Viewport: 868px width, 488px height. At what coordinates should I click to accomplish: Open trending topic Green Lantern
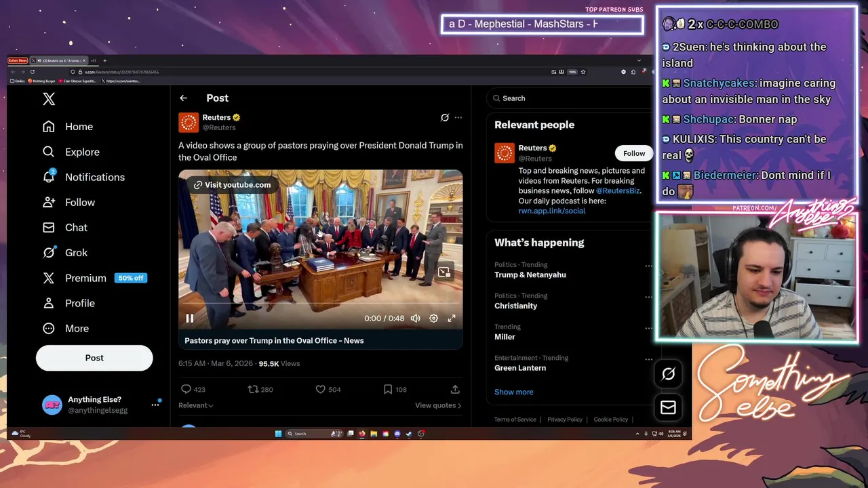coord(520,368)
